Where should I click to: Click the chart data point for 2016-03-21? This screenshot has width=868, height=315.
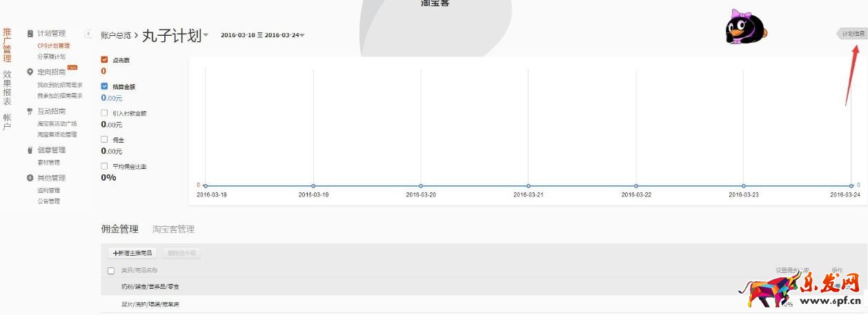528,185
